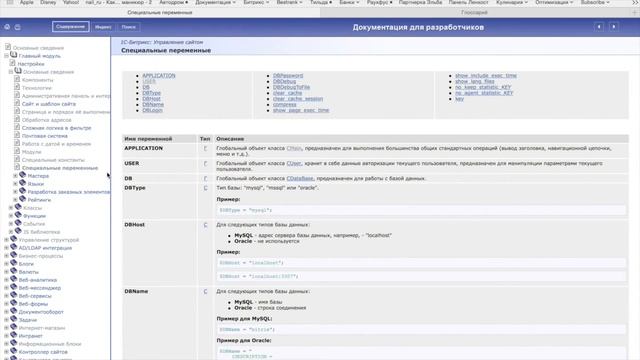
Task: Open the Apple bookmark
Action: (x=27, y=2)
